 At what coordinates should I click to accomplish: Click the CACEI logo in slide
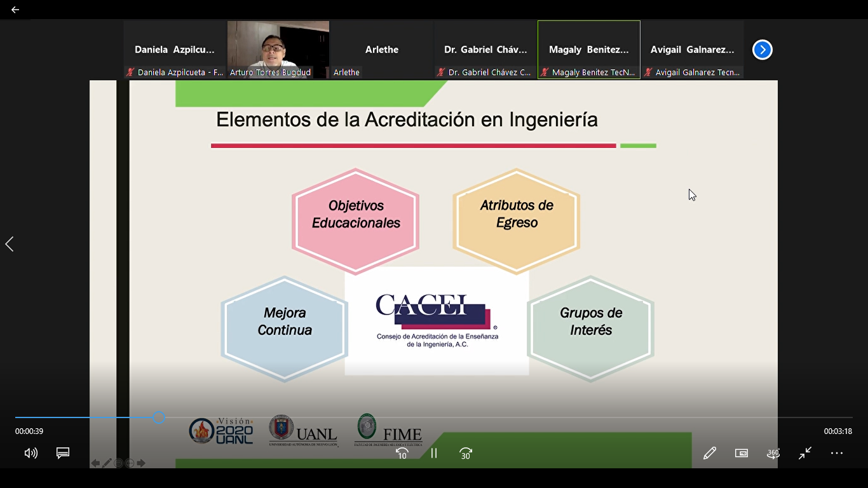437,321
